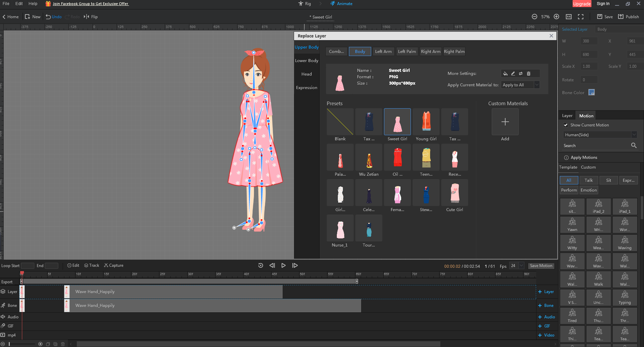Click the timeline copy clip icon

point(48,344)
